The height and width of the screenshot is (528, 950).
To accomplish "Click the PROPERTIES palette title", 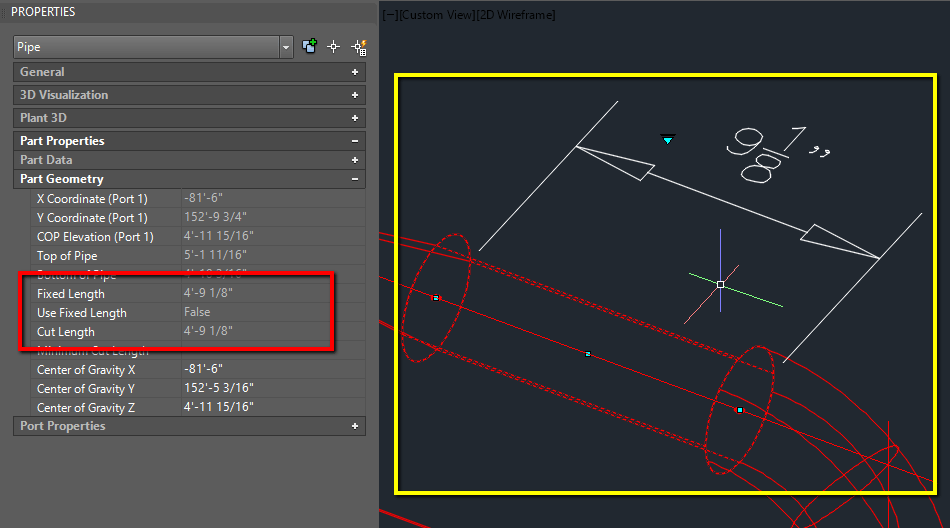I will [43, 12].
